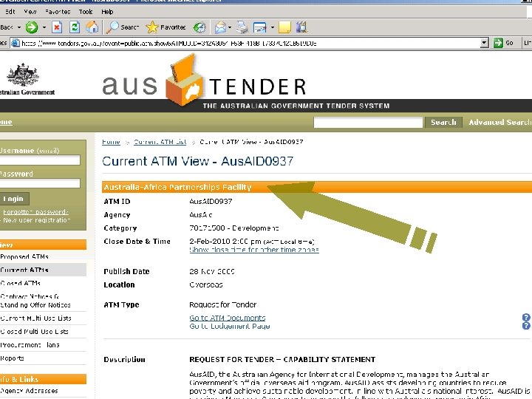Select Current ATMs in the sidebar

click(x=24, y=270)
